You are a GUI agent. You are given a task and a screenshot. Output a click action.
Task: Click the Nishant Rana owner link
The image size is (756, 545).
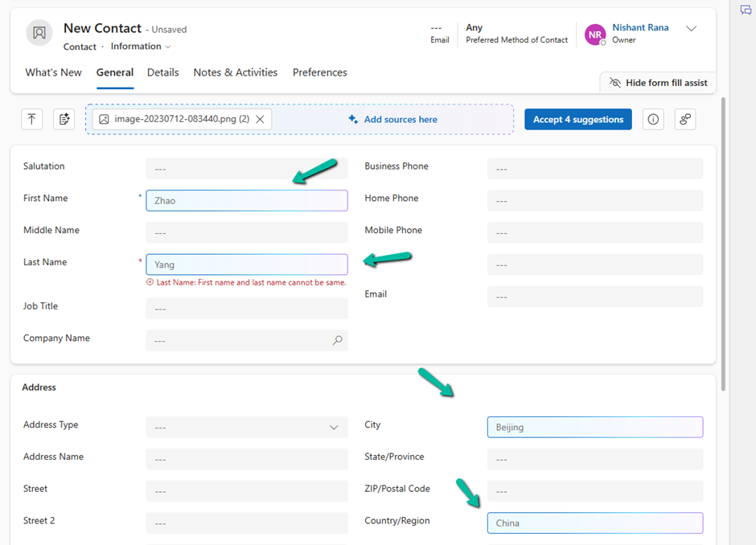tap(640, 27)
